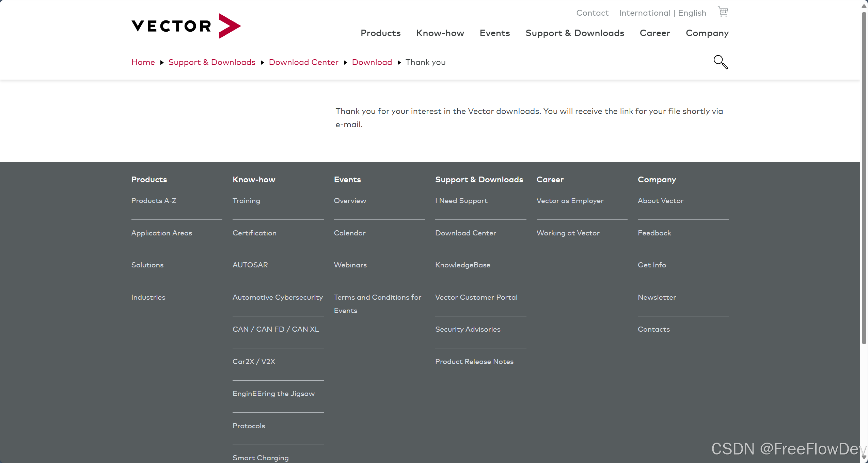This screenshot has height=463, width=868.
Task: Expand the Know-how navigation menu
Action: 440,33
